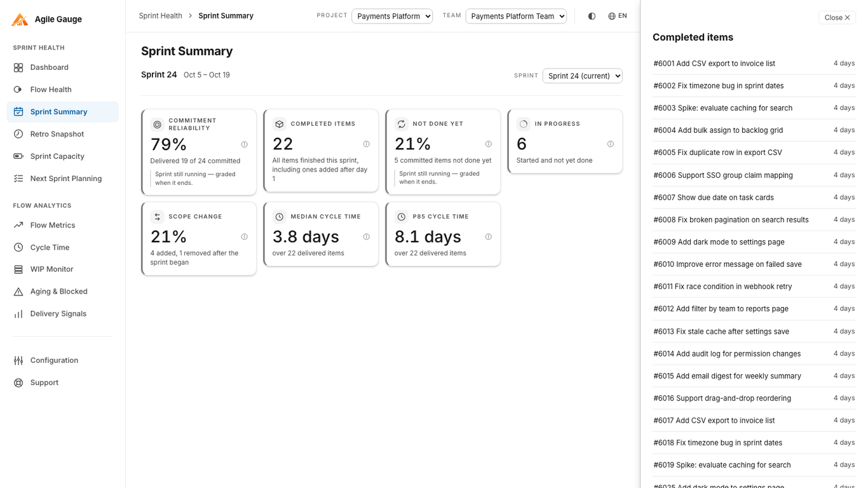Open the EN language selector
Screen dimensions: 868x488
click(x=618, y=16)
